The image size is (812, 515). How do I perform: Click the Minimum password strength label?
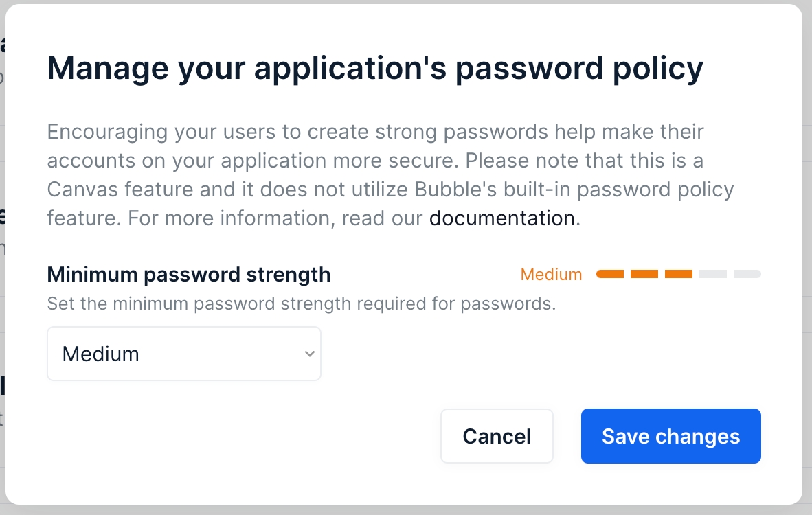click(189, 275)
